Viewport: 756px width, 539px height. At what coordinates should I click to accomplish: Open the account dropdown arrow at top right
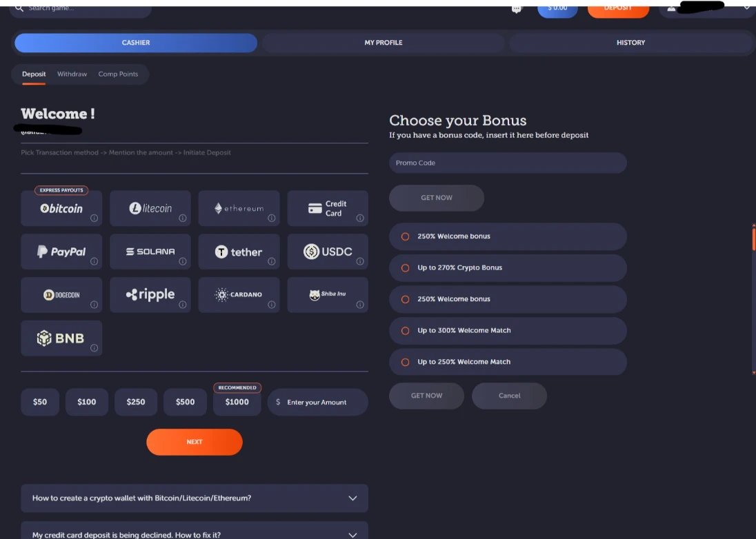click(746, 8)
